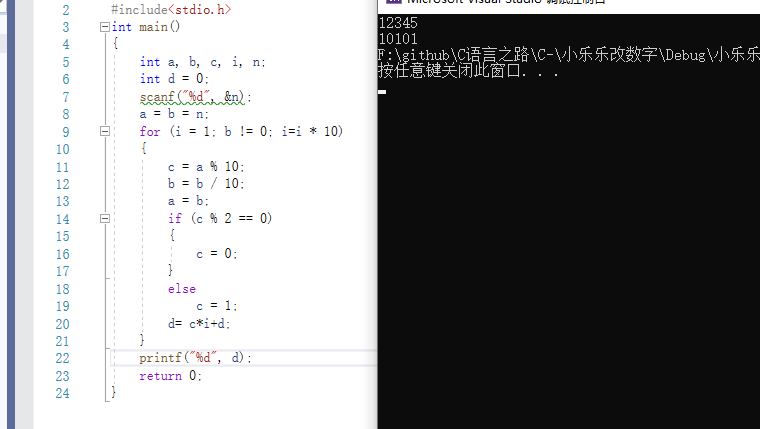Click the Visual Studio console title icon

tap(394, 1)
